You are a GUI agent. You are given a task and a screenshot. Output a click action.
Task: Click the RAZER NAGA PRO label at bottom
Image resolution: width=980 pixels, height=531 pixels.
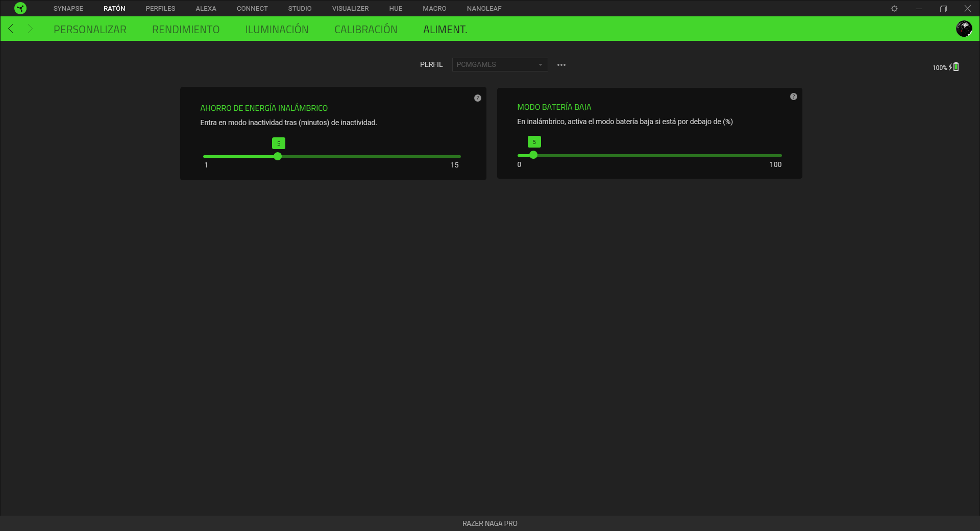tap(490, 523)
